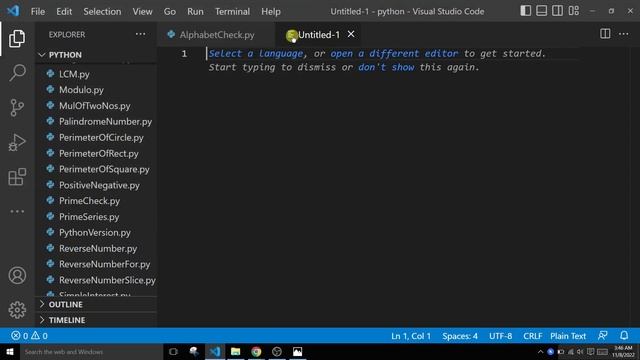Open File Explorer from the taskbar
The height and width of the screenshot is (360, 640).
click(x=236, y=351)
